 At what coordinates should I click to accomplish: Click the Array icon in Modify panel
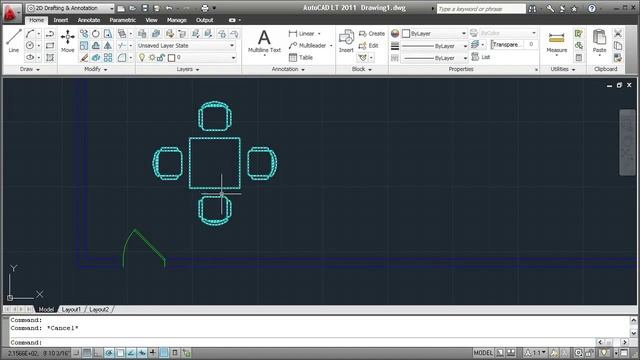click(108, 58)
